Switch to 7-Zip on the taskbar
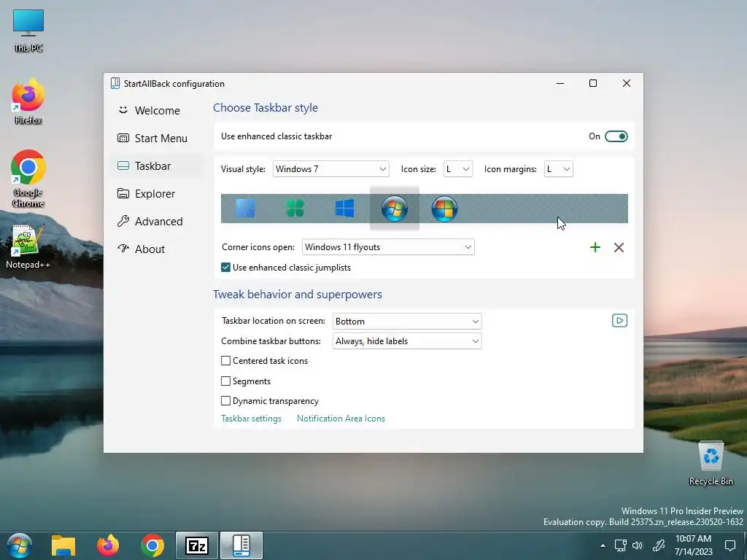 [197, 545]
